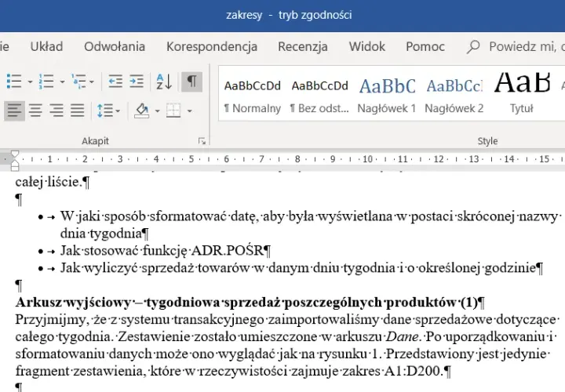Click hanging indent marker on ruler
The image size is (565, 392).
(x=15, y=164)
